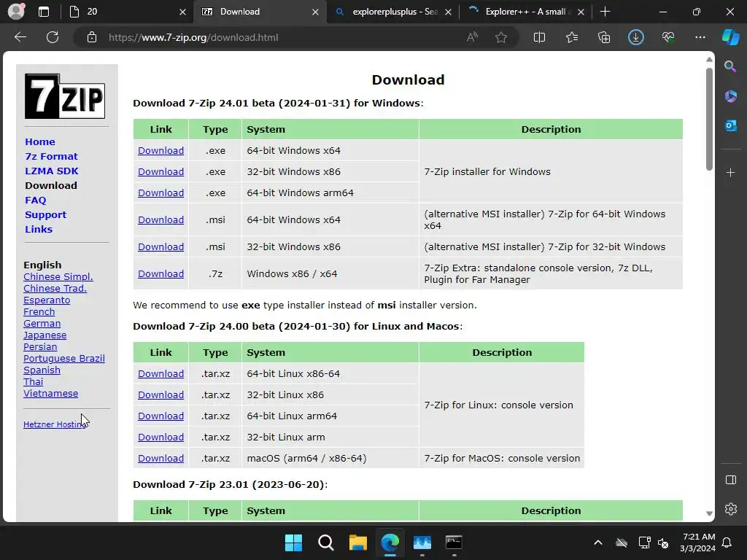Go back to previous page
Image resolution: width=747 pixels, height=560 pixels.
coord(20,37)
